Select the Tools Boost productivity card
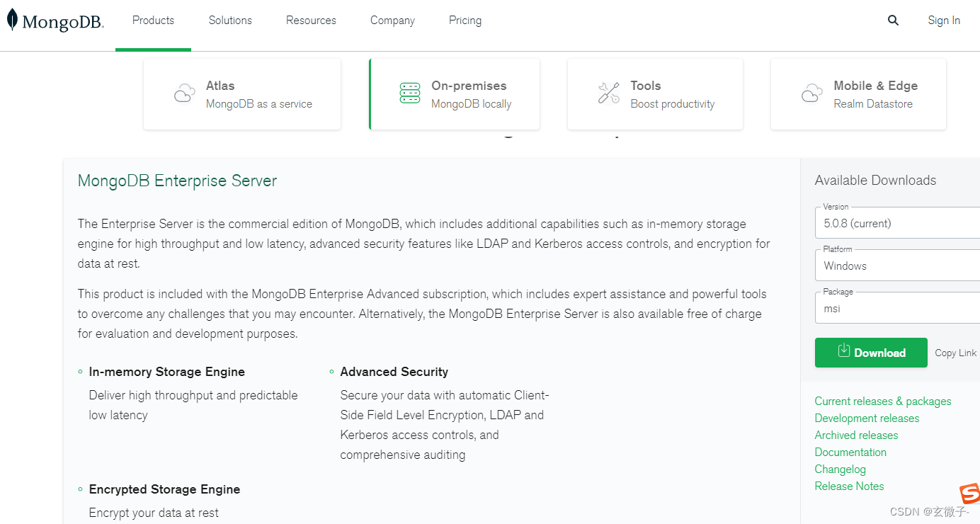The width and height of the screenshot is (980, 524). (x=655, y=94)
